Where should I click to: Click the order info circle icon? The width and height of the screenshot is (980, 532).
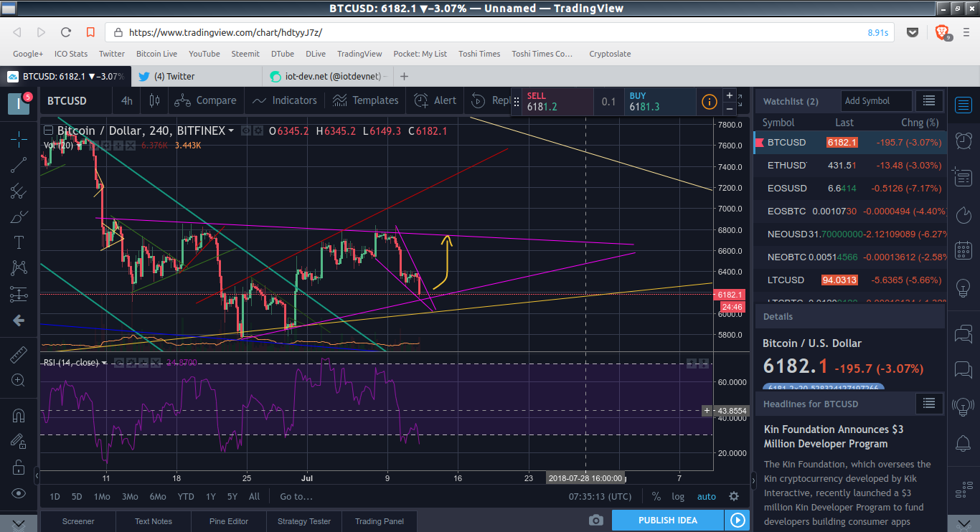click(x=709, y=102)
